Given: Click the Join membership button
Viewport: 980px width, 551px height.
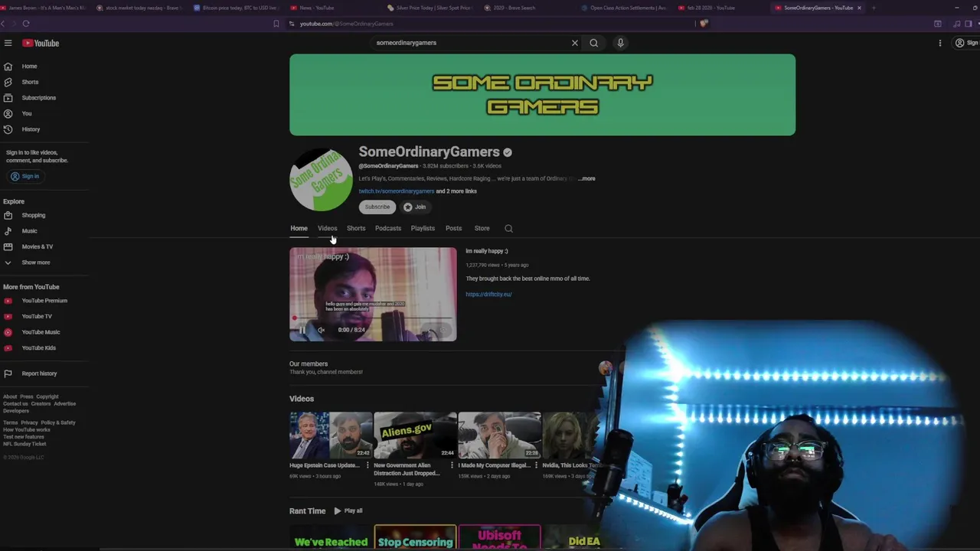Looking at the screenshot, I should [415, 207].
